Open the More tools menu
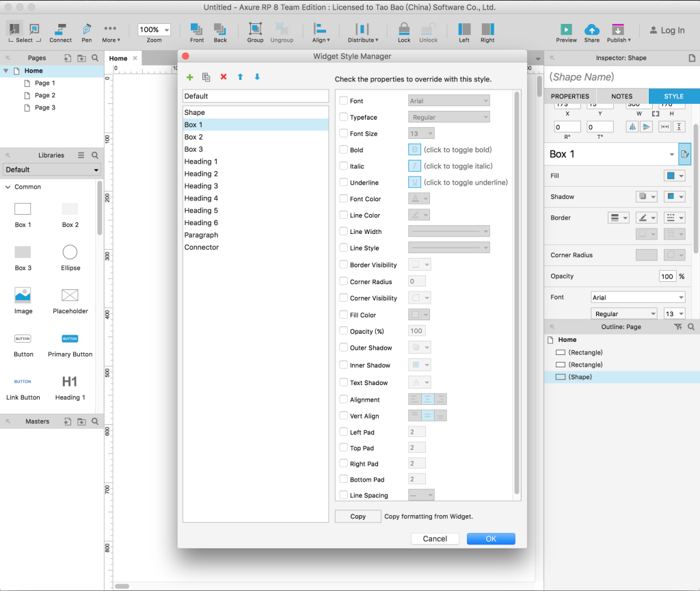This screenshot has height=591, width=700. pyautogui.click(x=110, y=33)
